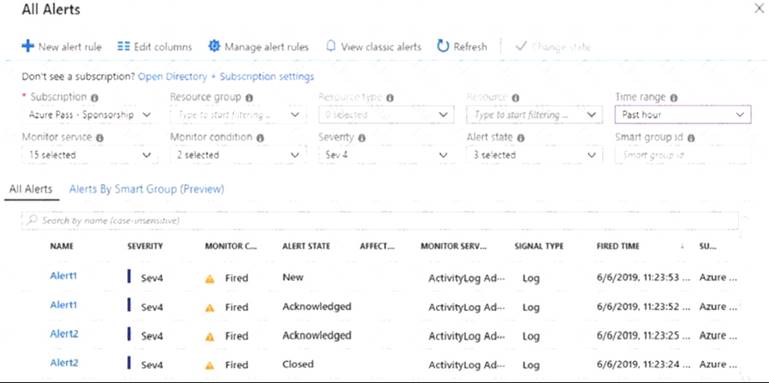Click Sev4 severity in the New Alert1 row

pyautogui.click(x=152, y=279)
